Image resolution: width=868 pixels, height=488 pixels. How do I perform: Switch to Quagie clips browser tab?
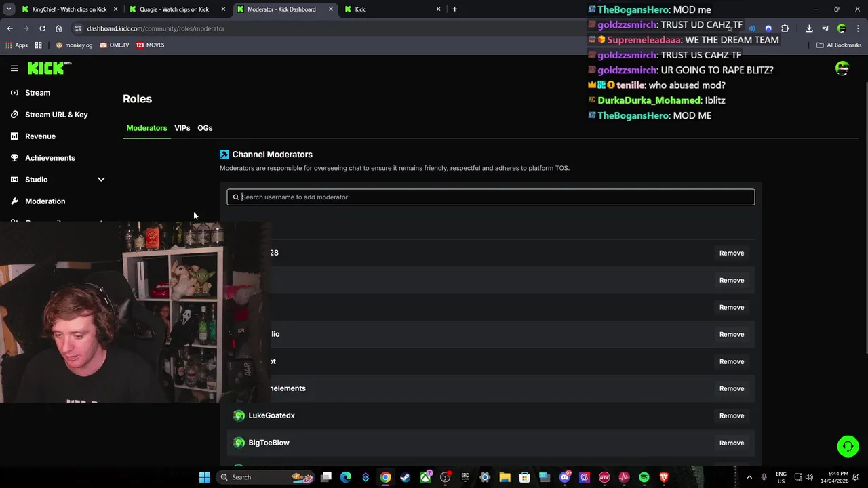click(177, 9)
